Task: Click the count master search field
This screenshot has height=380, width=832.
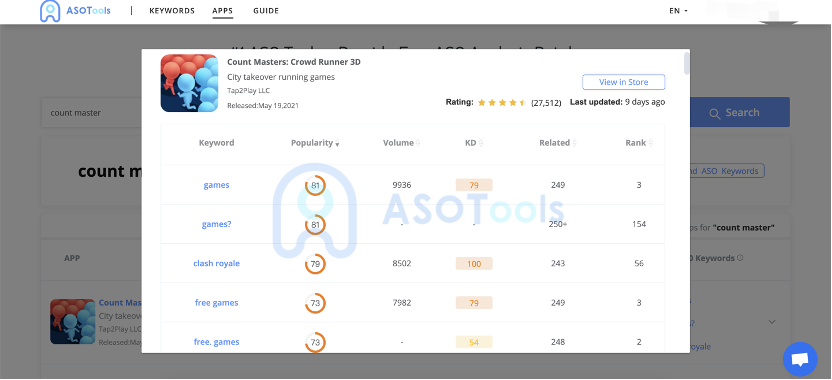Action: point(91,113)
